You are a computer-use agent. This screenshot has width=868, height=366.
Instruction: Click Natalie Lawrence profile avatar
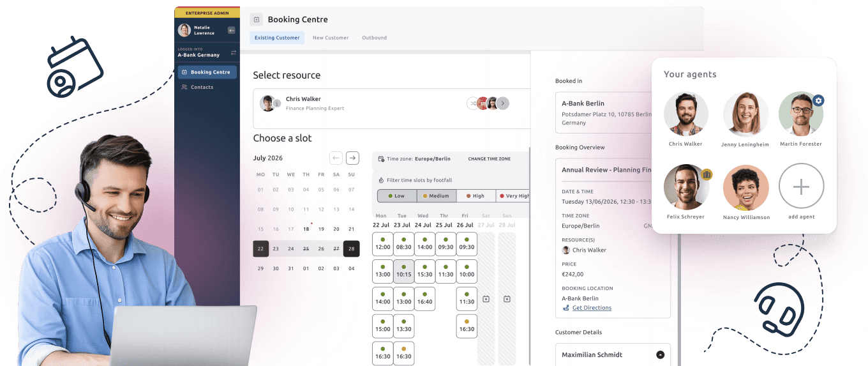coord(184,30)
